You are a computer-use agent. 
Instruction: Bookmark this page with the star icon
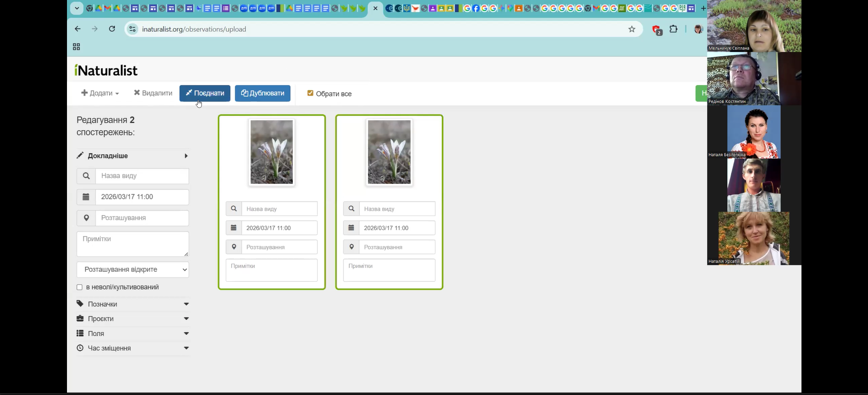632,29
